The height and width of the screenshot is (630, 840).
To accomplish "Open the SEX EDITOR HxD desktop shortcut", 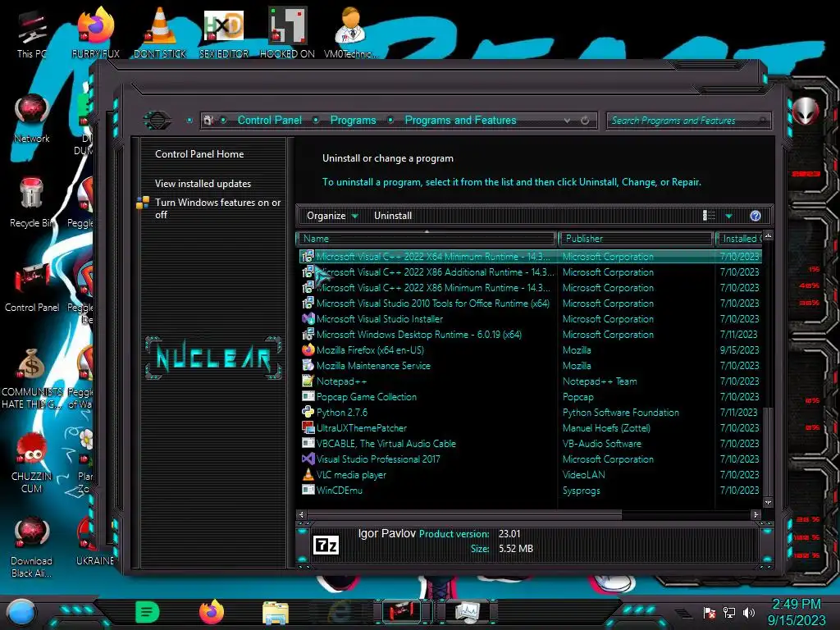I will (x=224, y=32).
